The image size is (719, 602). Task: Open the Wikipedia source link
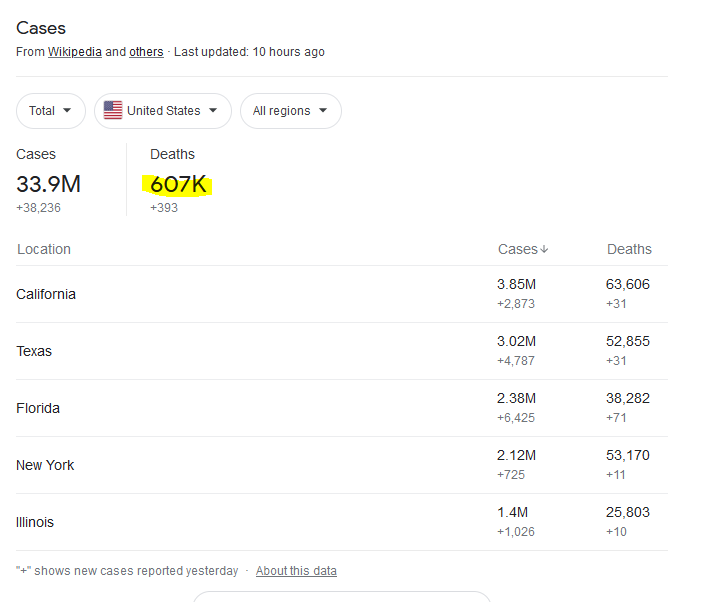[x=75, y=52]
